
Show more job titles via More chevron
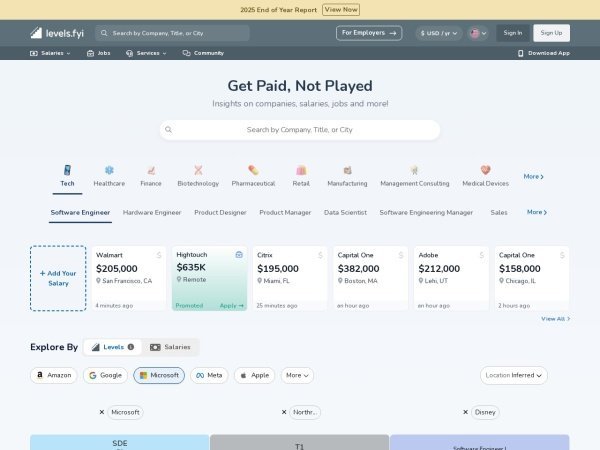coord(537,212)
